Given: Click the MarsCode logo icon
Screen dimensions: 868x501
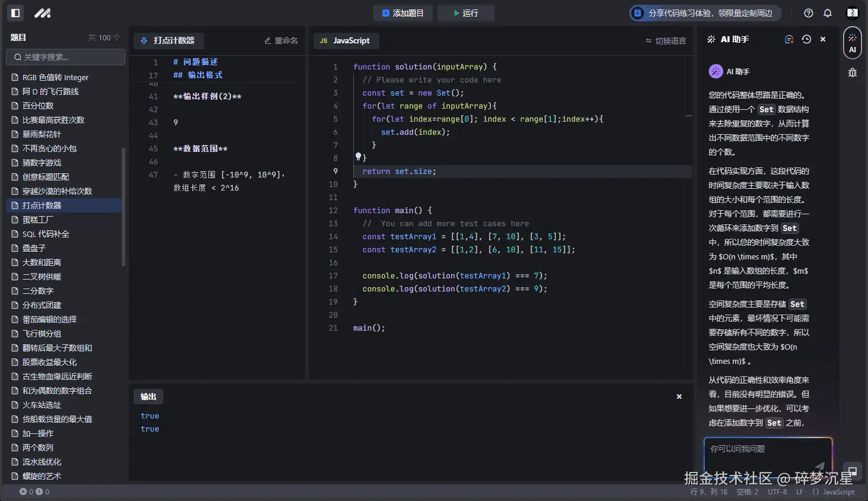Looking at the screenshot, I should [x=42, y=13].
